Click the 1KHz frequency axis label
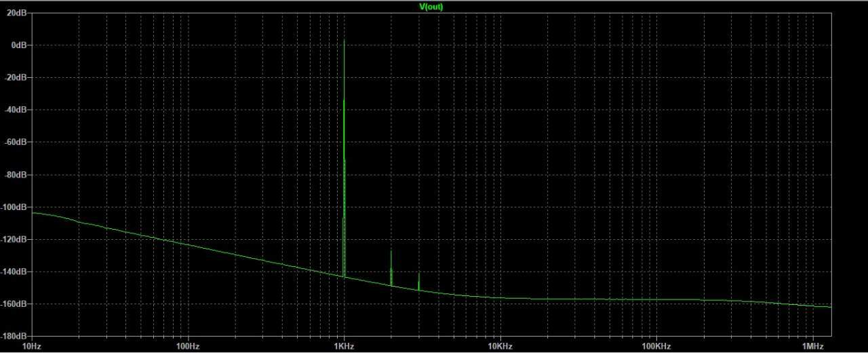This screenshot has height=353, width=868. click(x=344, y=347)
